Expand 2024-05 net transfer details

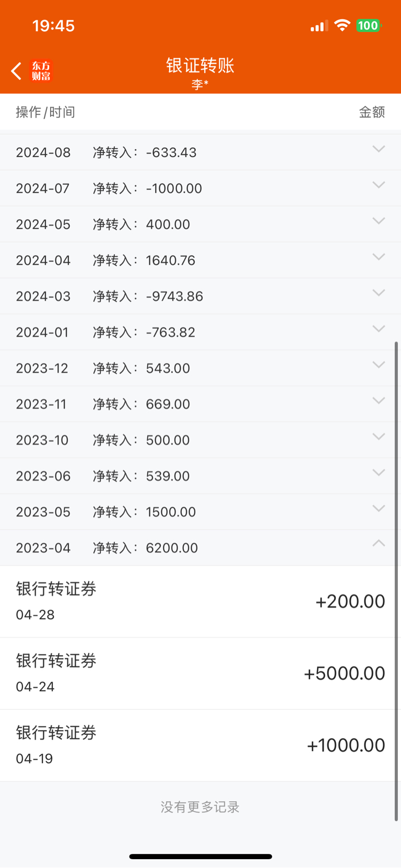pos(379,221)
